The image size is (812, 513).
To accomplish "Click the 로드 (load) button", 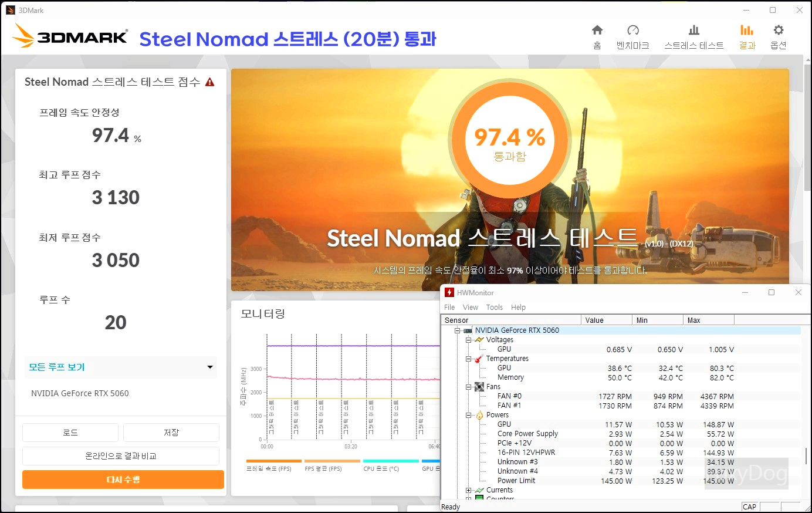I will 70,433.
